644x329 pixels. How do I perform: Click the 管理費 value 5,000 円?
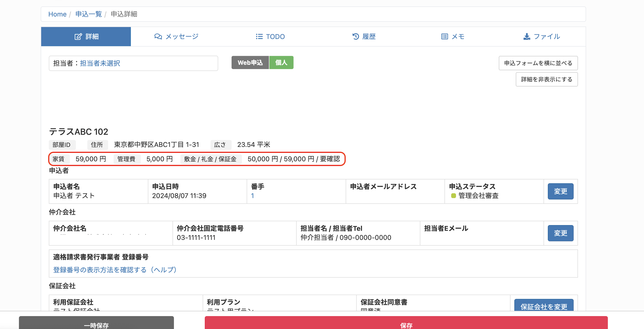coord(159,159)
